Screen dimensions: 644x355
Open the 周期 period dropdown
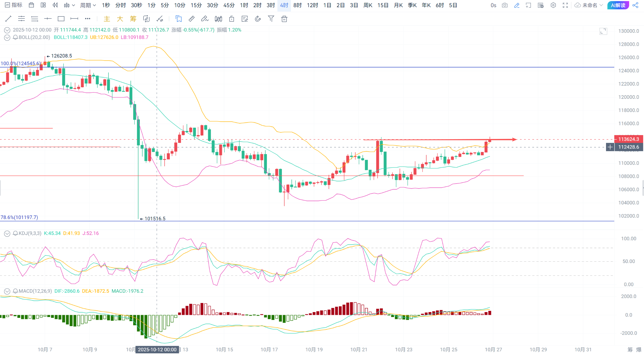click(x=88, y=5)
